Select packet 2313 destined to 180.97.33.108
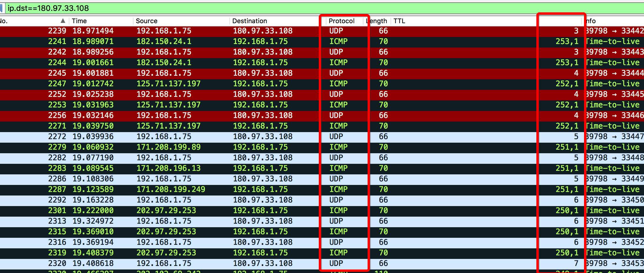The height and width of the screenshot is (273, 644). (206, 221)
